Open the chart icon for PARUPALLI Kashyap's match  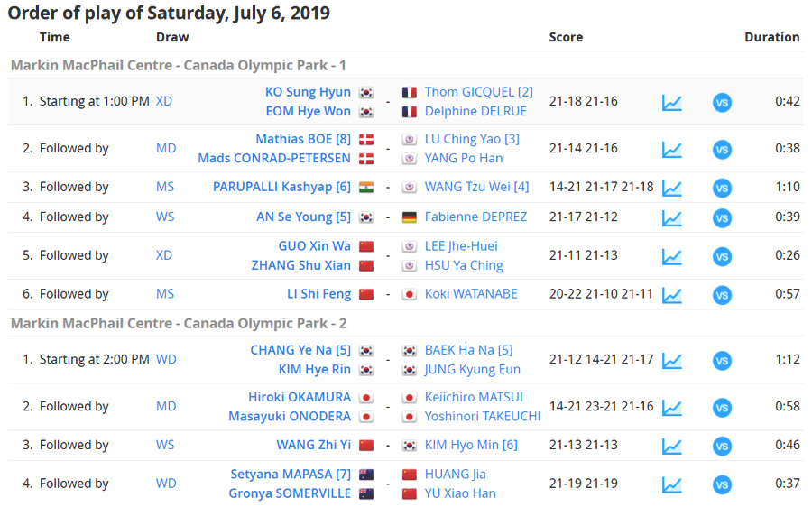tap(671, 188)
